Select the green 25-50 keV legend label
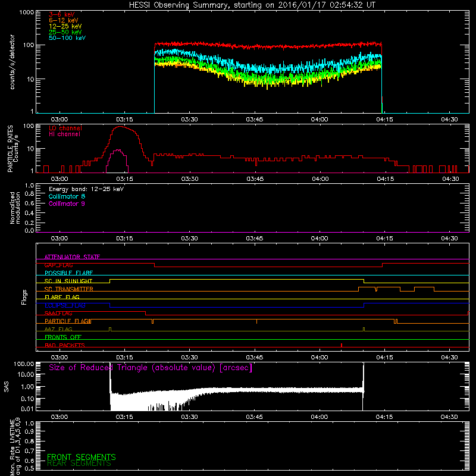 (x=65, y=32)
